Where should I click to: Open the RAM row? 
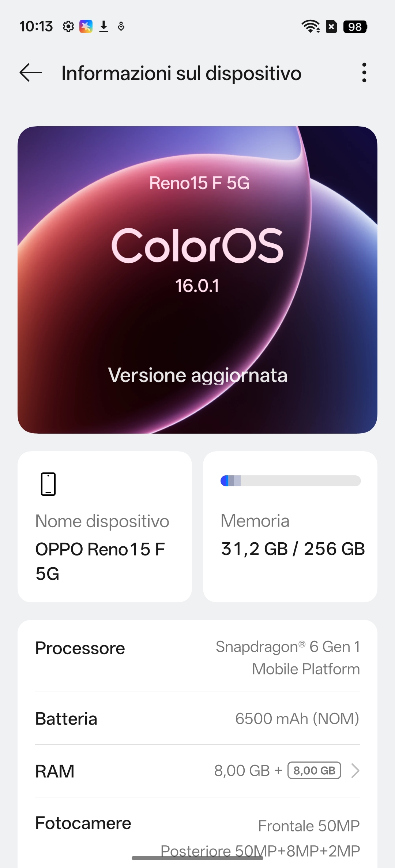tap(110, 771)
